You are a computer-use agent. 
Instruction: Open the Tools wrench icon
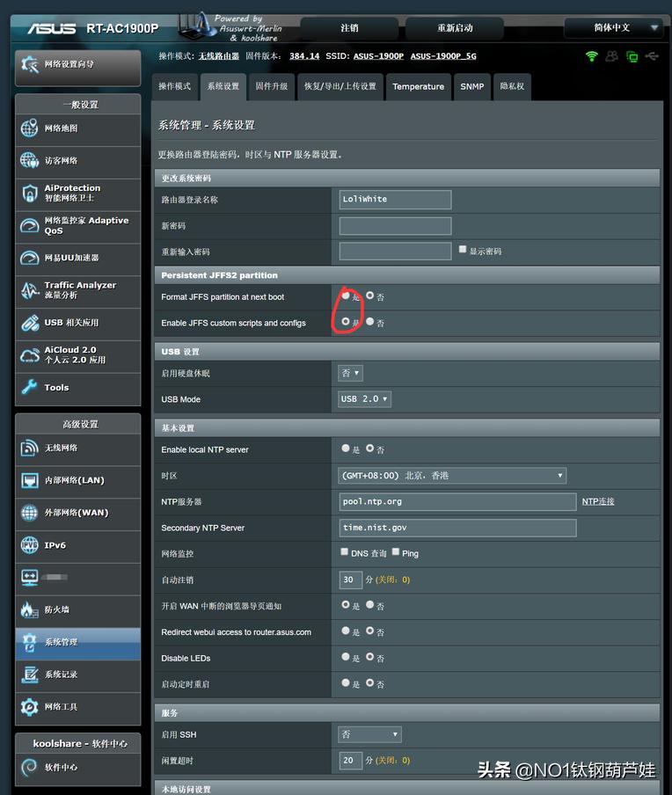[29, 387]
